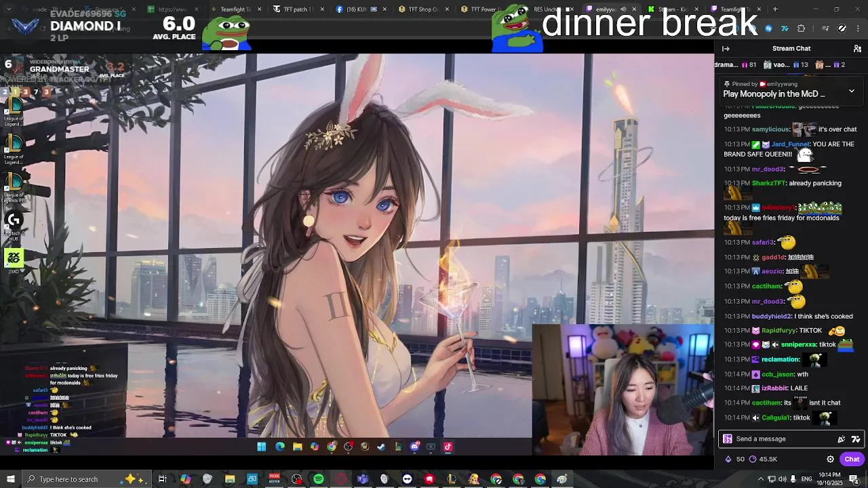Open Microsoft Teams from the taskbar
This screenshot has width=868, height=488.
pos(363,479)
